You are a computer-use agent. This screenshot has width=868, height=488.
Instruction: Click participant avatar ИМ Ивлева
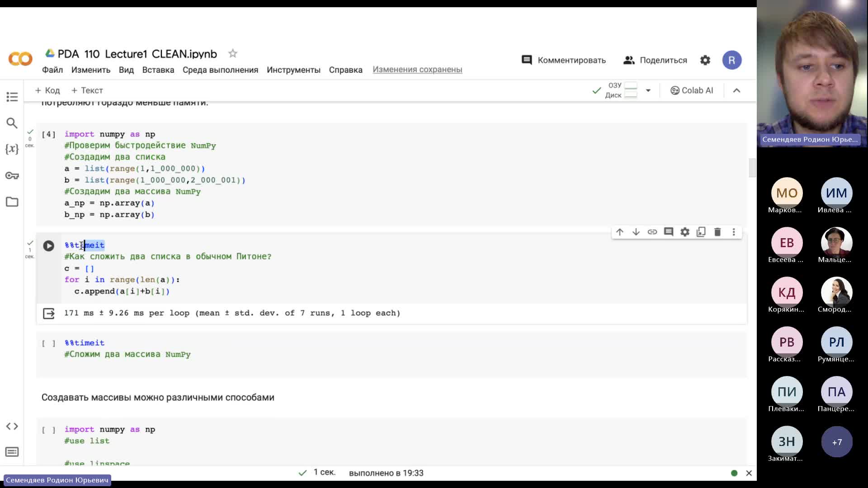(836, 193)
